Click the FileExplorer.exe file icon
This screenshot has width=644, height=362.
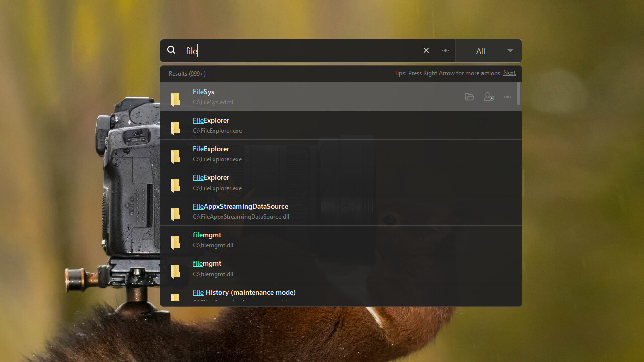(x=175, y=128)
